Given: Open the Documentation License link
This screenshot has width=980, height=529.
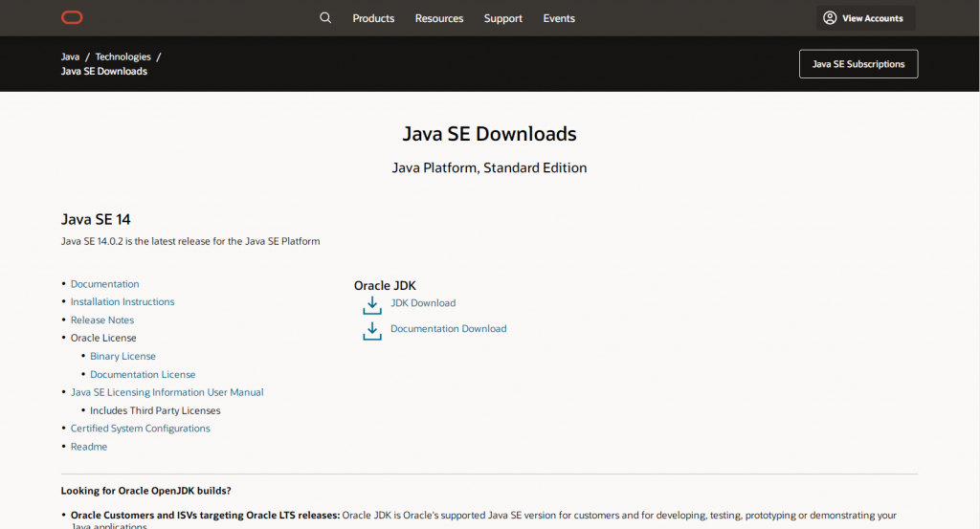Looking at the screenshot, I should coord(143,374).
